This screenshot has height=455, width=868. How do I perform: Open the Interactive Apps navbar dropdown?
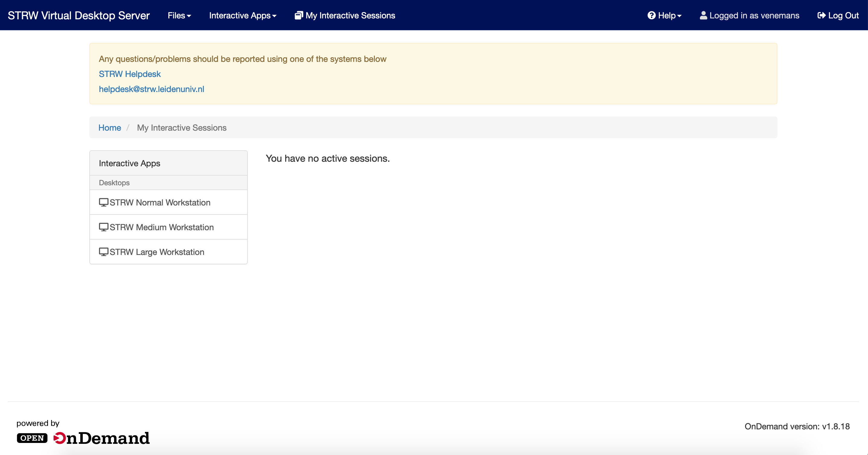click(x=243, y=15)
